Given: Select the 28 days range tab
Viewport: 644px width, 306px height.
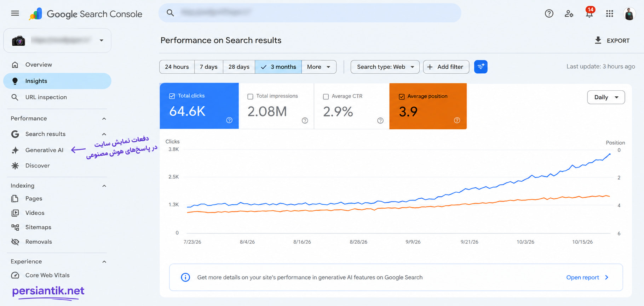Looking at the screenshot, I should pos(239,67).
